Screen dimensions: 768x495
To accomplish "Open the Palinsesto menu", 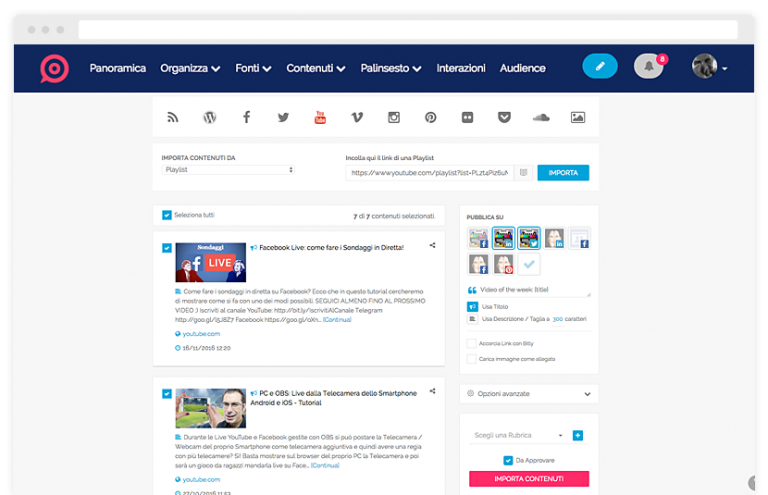I will click(392, 68).
